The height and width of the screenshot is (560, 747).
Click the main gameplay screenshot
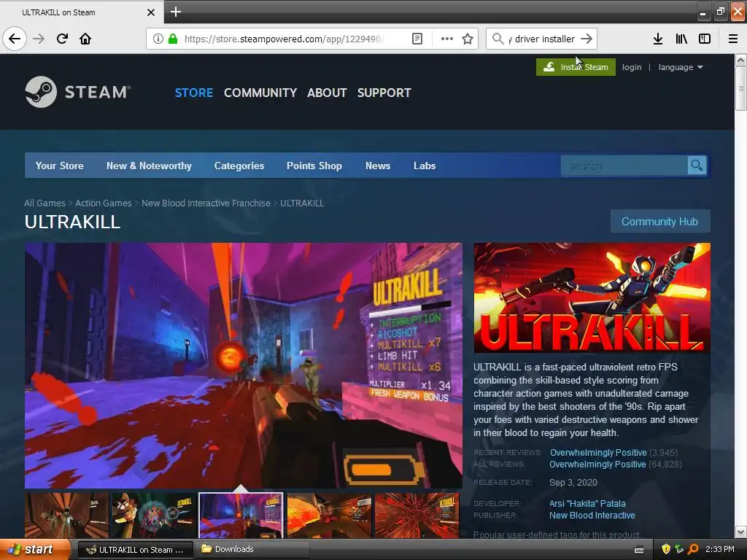[244, 365]
